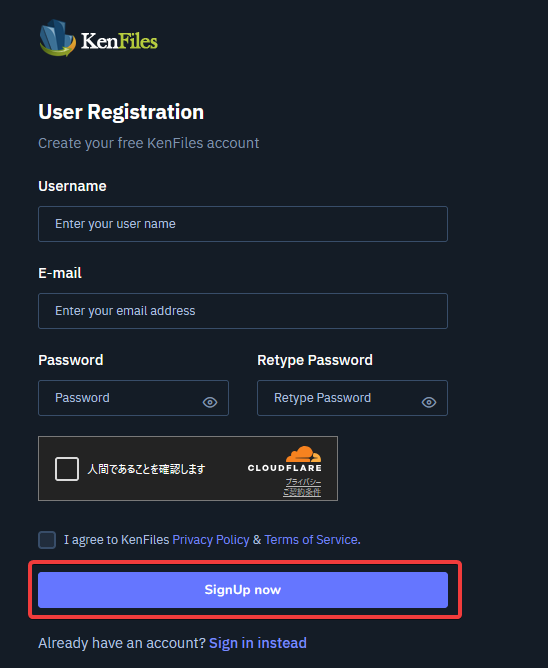Select the Retype Password input field
This screenshot has width=548, height=668.
click(x=352, y=398)
